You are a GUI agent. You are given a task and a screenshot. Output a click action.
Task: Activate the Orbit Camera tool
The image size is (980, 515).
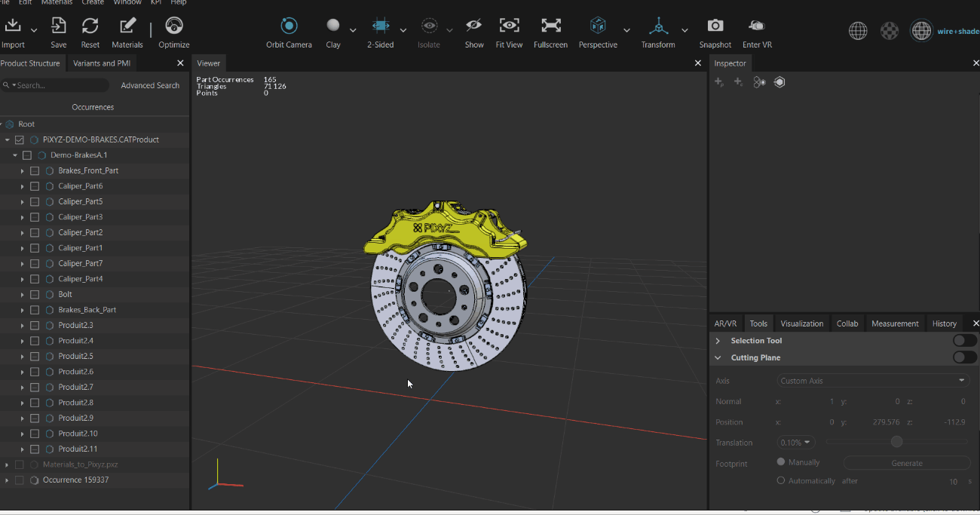(x=289, y=26)
